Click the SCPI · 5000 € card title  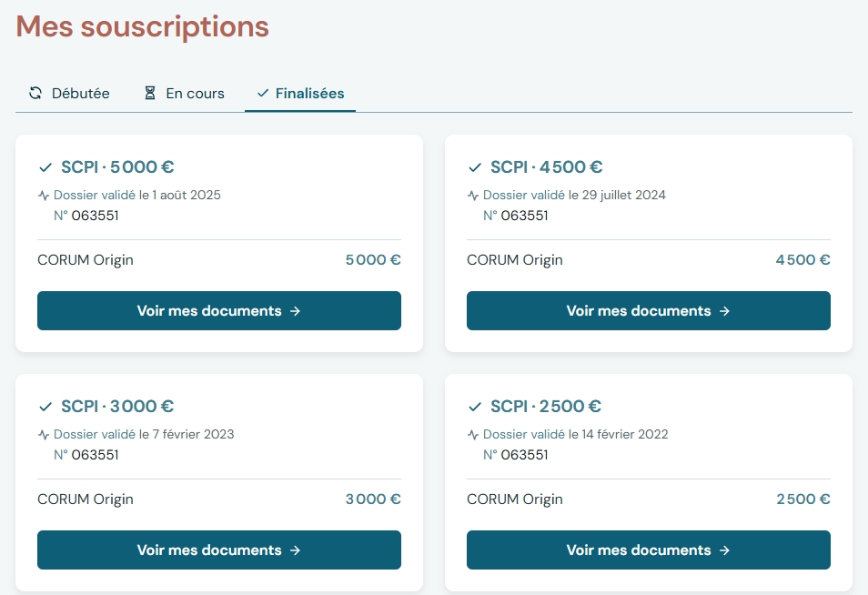pos(117,167)
